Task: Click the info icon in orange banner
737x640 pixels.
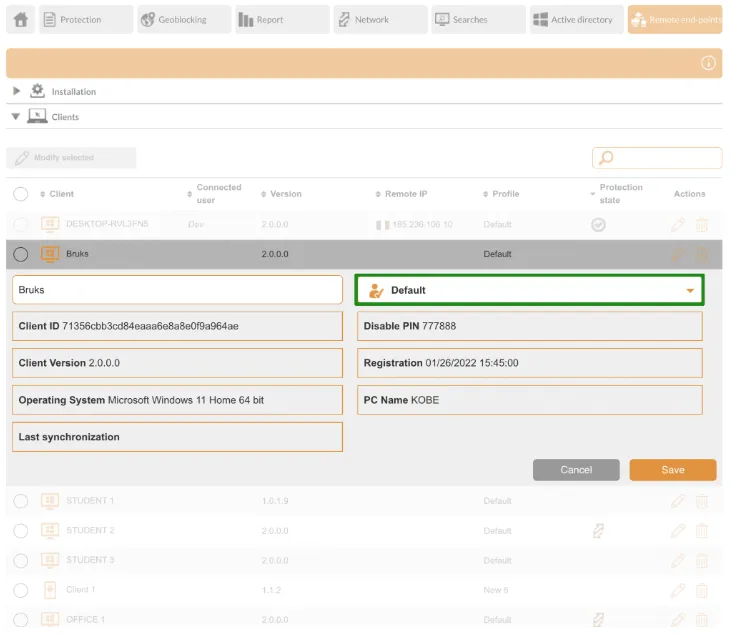Action: click(x=708, y=63)
